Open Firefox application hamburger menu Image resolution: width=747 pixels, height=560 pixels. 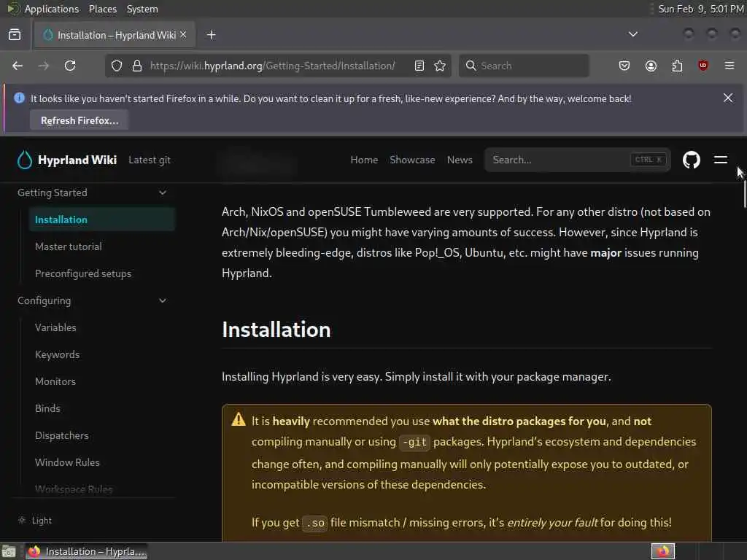(729, 66)
